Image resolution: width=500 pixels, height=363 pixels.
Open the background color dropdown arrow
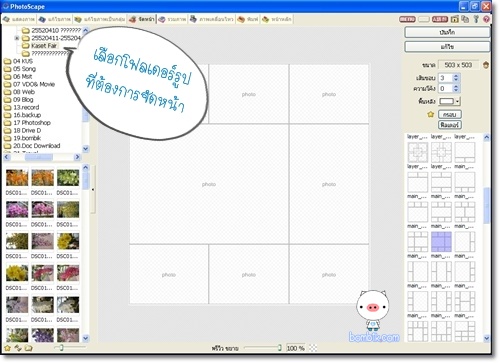pyautogui.click(x=458, y=101)
